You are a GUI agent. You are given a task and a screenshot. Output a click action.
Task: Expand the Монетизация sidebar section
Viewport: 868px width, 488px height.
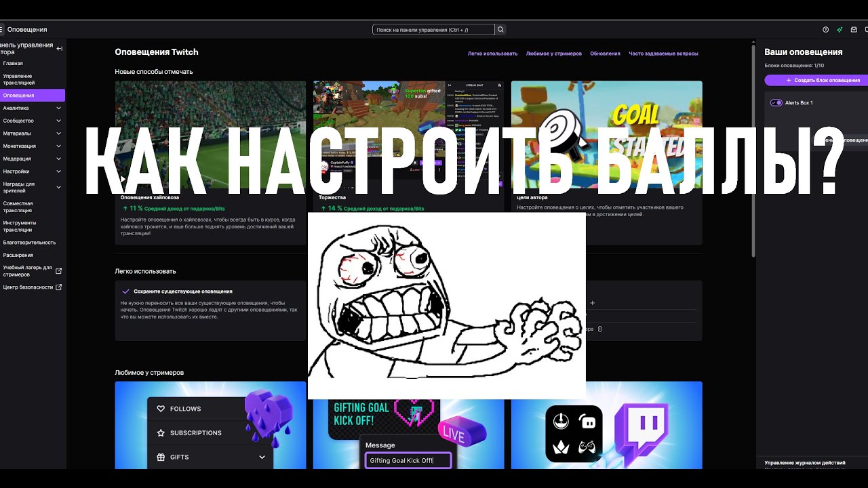click(58, 146)
